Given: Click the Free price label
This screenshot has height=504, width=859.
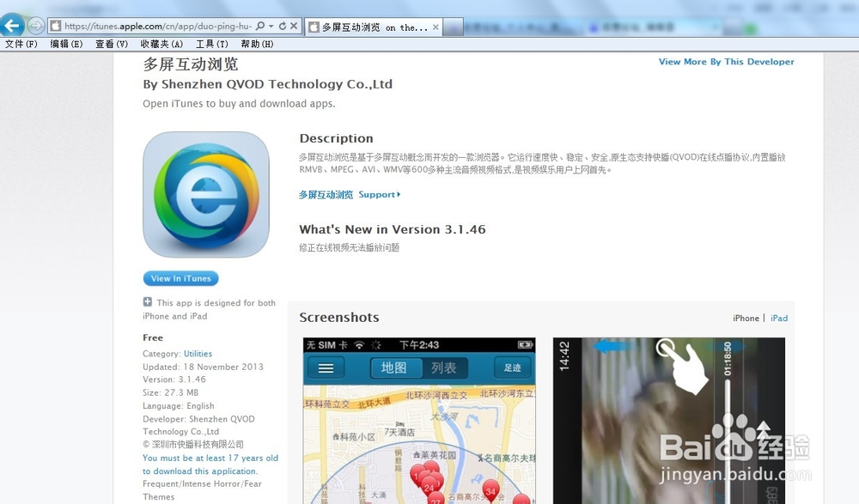Looking at the screenshot, I should click(x=153, y=338).
